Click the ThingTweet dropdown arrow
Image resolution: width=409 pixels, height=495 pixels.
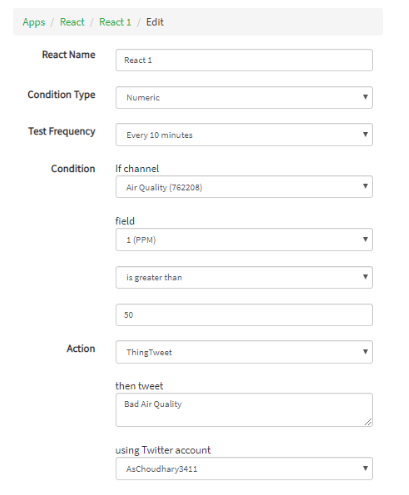pyautogui.click(x=365, y=352)
